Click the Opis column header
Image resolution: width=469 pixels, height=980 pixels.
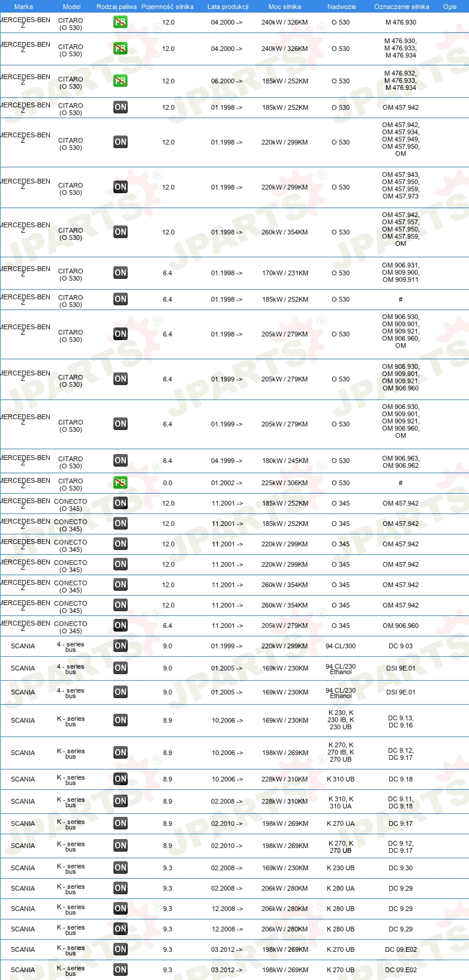click(450, 7)
